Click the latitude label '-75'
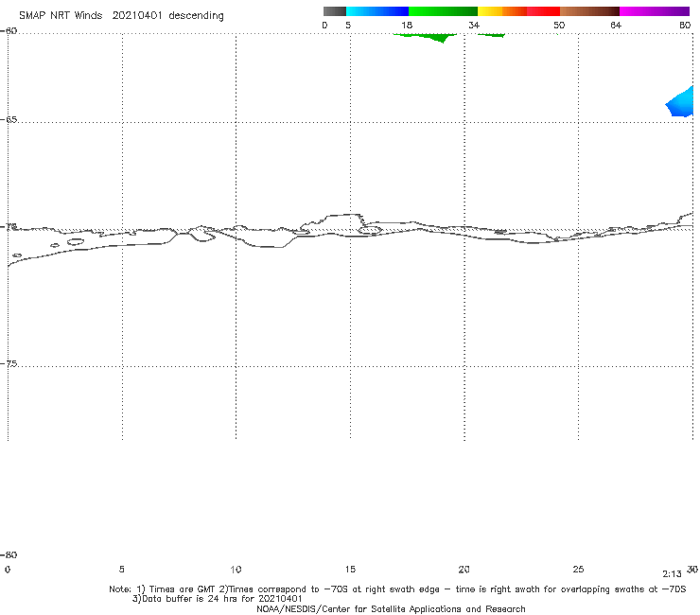Screen dimensions: 700x615 (x=9, y=364)
